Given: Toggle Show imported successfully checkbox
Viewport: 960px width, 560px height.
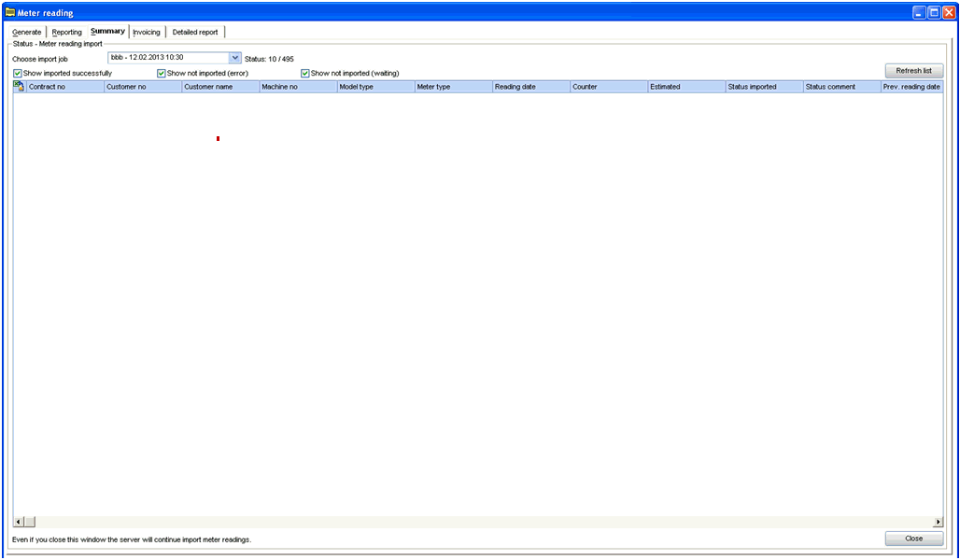Looking at the screenshot, I should (x=18, y=73).
